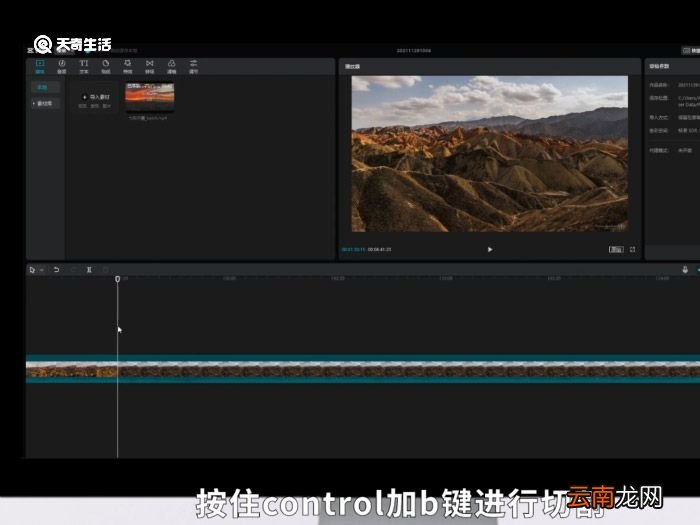Choose the selection arrow tool in the timeline toolbar
700x525 pixels.
32,270
